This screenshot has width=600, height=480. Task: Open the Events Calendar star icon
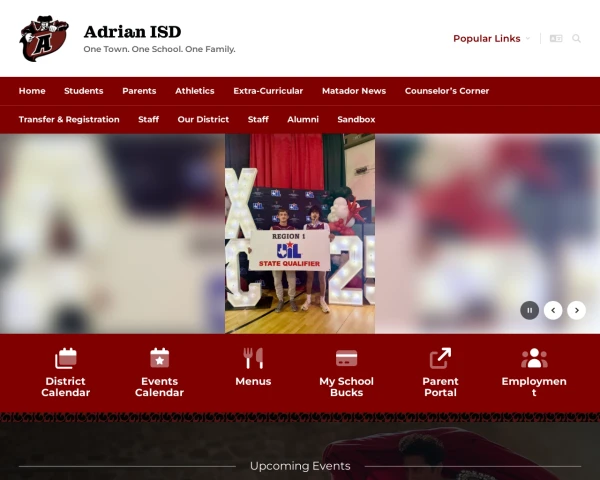click(x=159, y=358)
